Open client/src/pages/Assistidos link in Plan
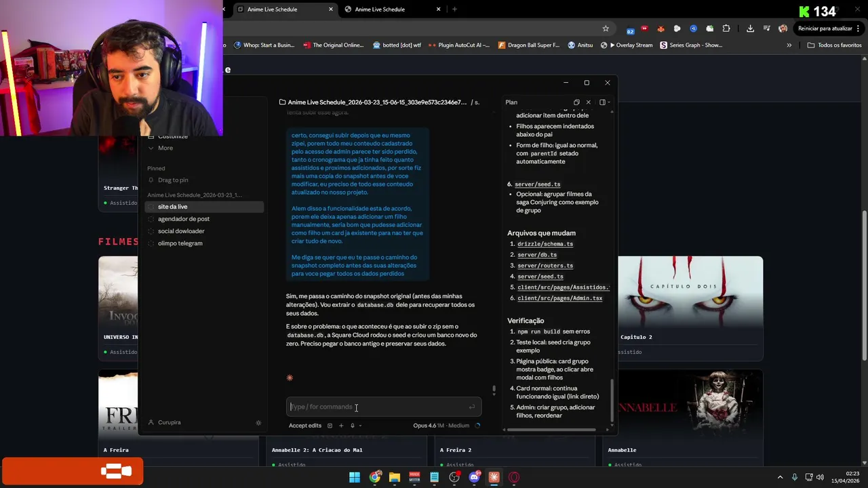 pos(563,287)
